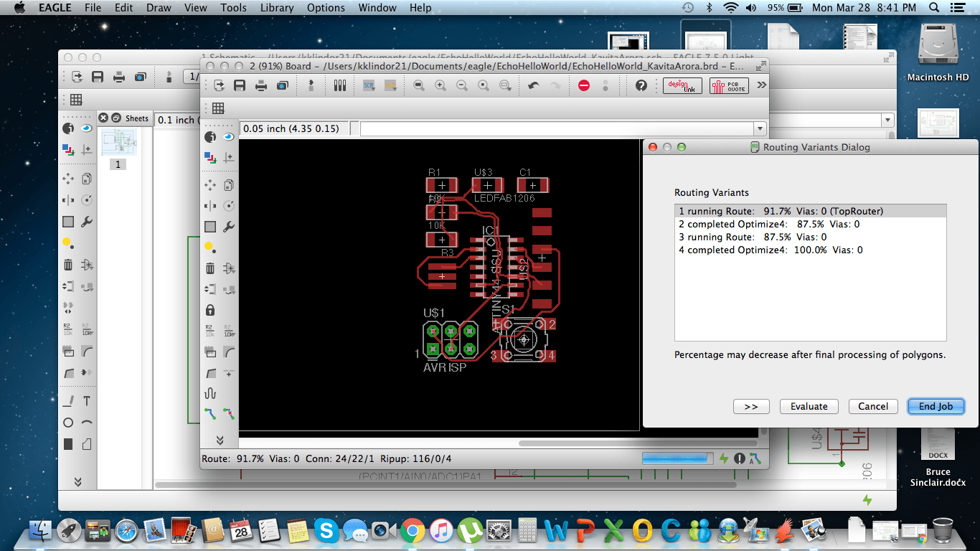Click the Undo arrow in the Board toolbar
Screen dimensions: 980x551
point(533,85)
